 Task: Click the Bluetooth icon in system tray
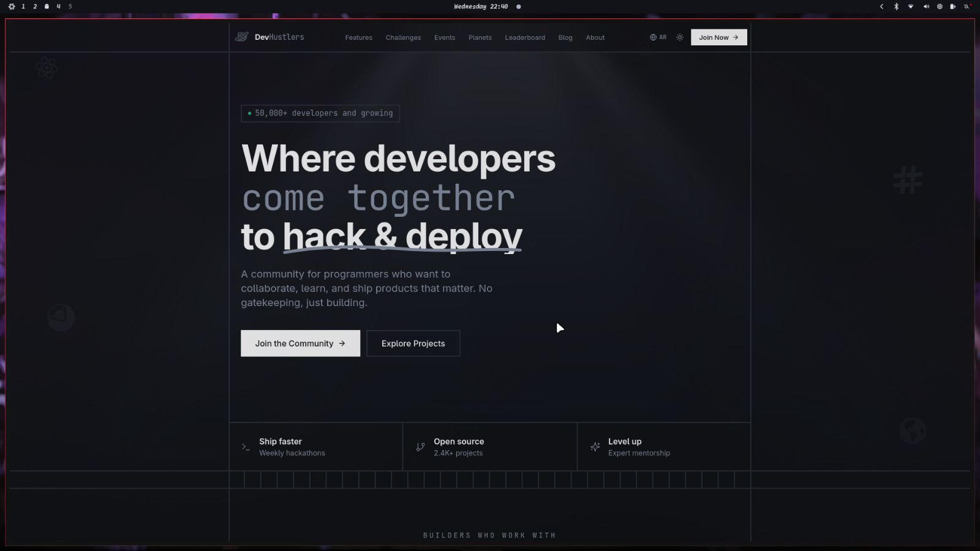click(x=896, y=7)
